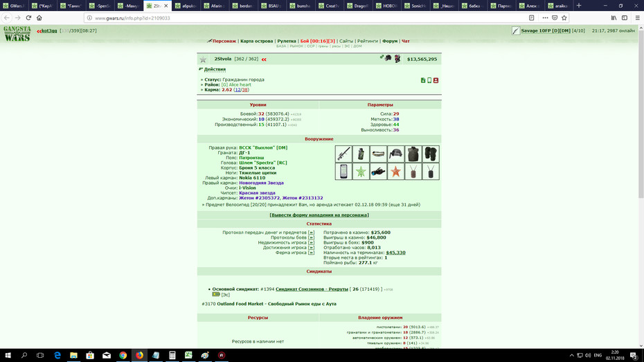Click positive karma count 12
This screenshot has width=644, height=362.
point(238,90)
